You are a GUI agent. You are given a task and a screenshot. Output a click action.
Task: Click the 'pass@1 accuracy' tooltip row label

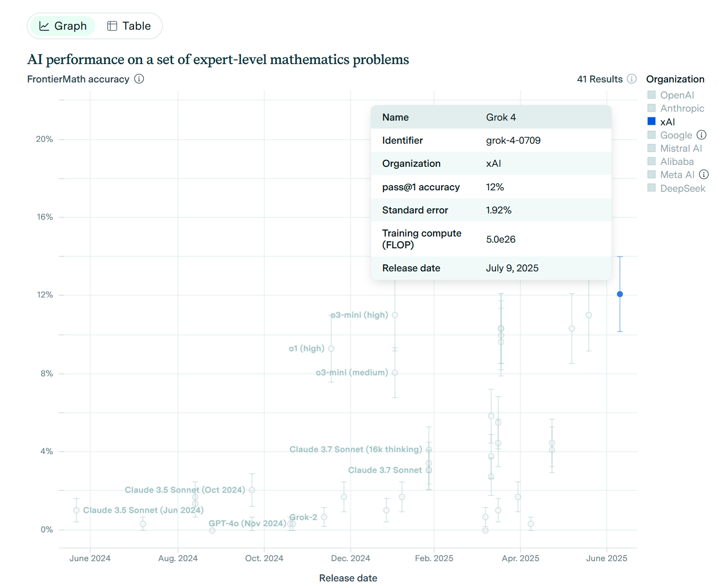pyautogui.click(x=421, y=187)
